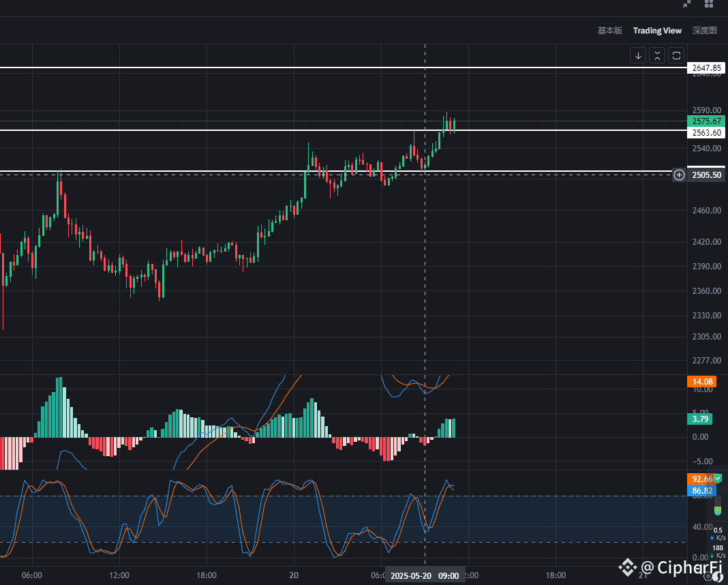Image resolution: width=728 pixels, height=585 pixels.
Task: Click the 20 date axis label
Action: (x=294, y=575)
